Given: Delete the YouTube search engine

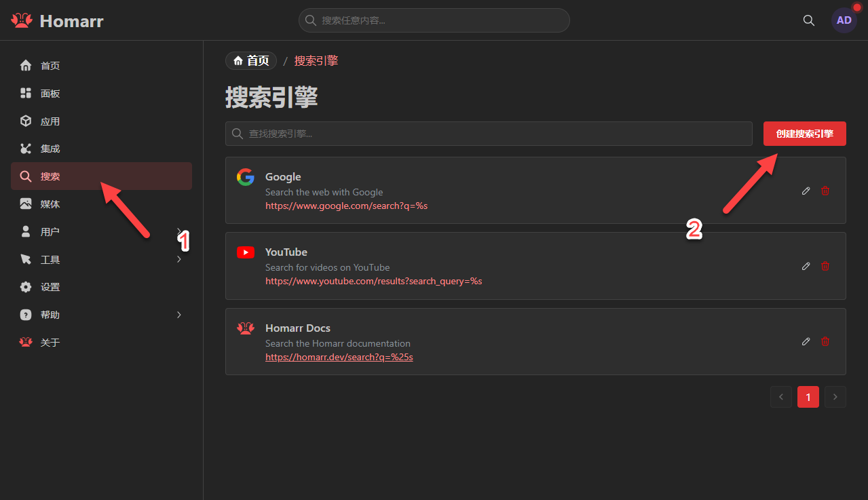Looking at the screenshot, I should [825, 266].
